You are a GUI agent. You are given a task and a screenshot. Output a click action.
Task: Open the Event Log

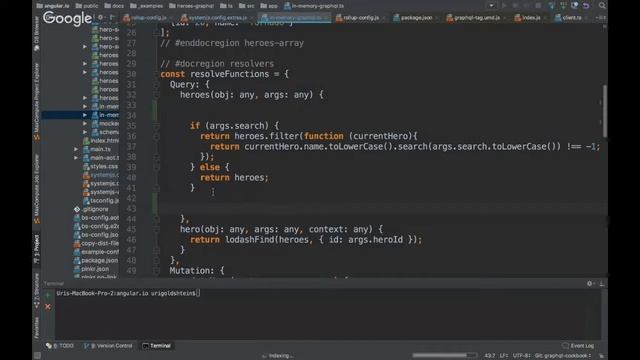click(x=578, y=346)
